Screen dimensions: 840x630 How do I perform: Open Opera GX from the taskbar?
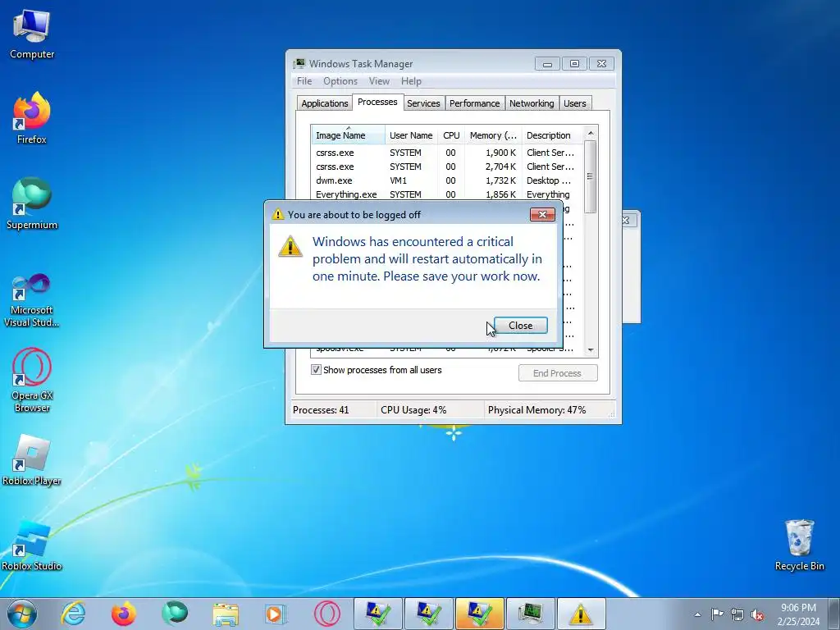pyautogui.click(x=327, y=614)
